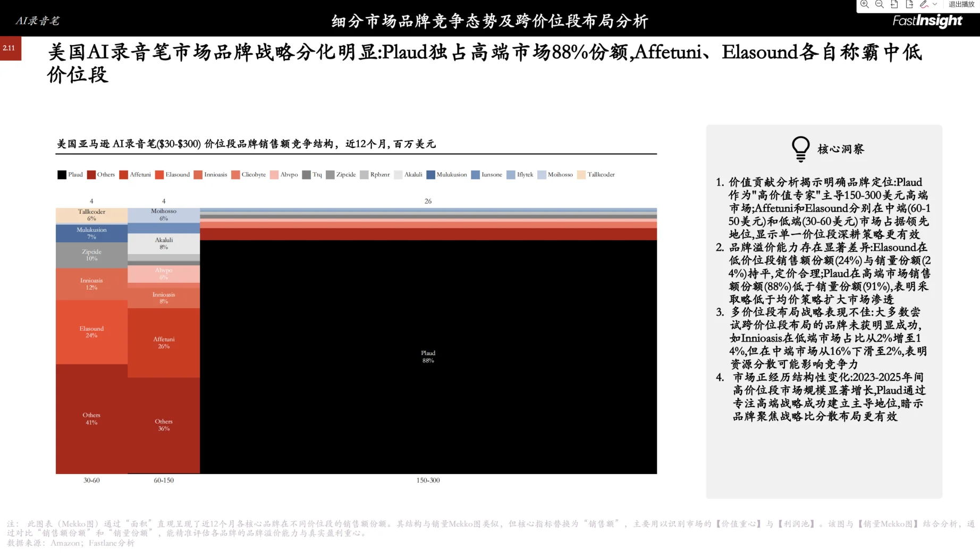This screenshot has height=558, width=980.
Task: Click the data source line 数据来源
Action: click(71, 543)
